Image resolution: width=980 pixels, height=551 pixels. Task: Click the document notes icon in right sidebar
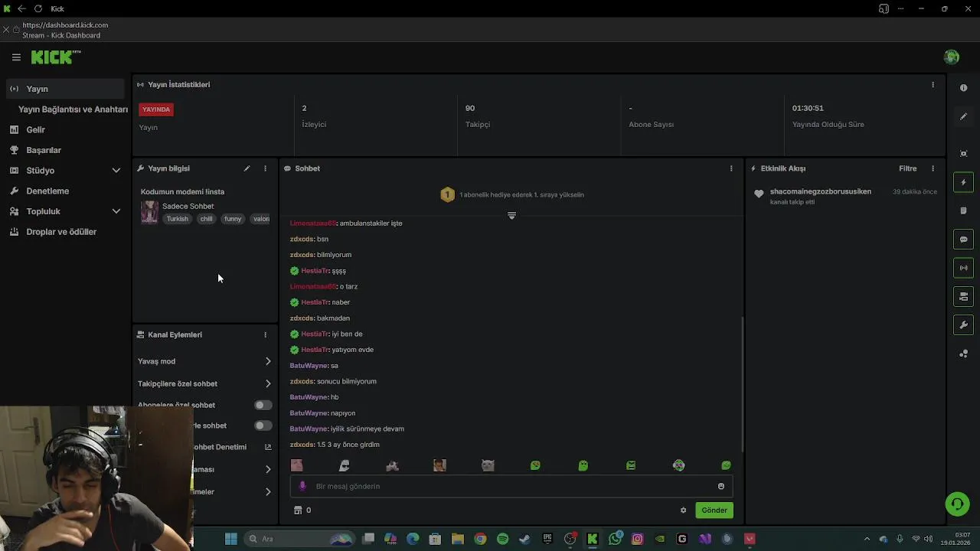963,210
